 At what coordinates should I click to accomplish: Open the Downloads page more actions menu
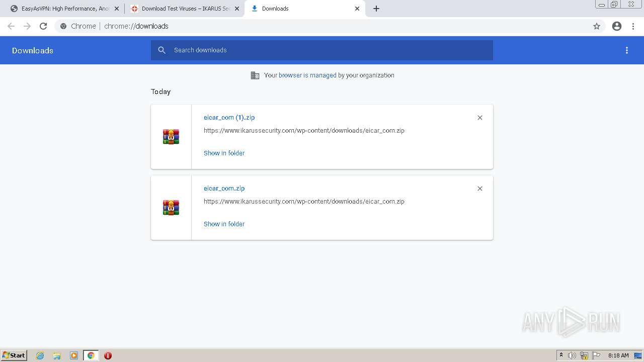pyautogui.click(x=627, y=50)
